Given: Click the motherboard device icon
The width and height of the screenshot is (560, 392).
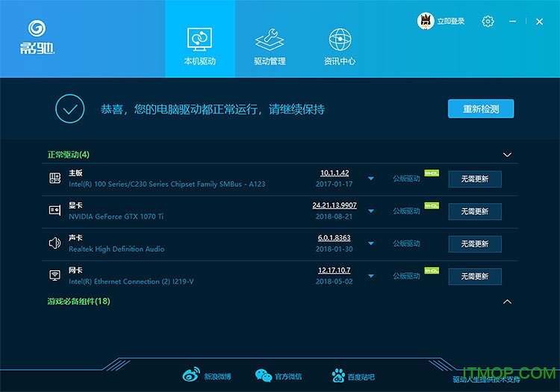Looking at the screenshot, I should (55, 178).
